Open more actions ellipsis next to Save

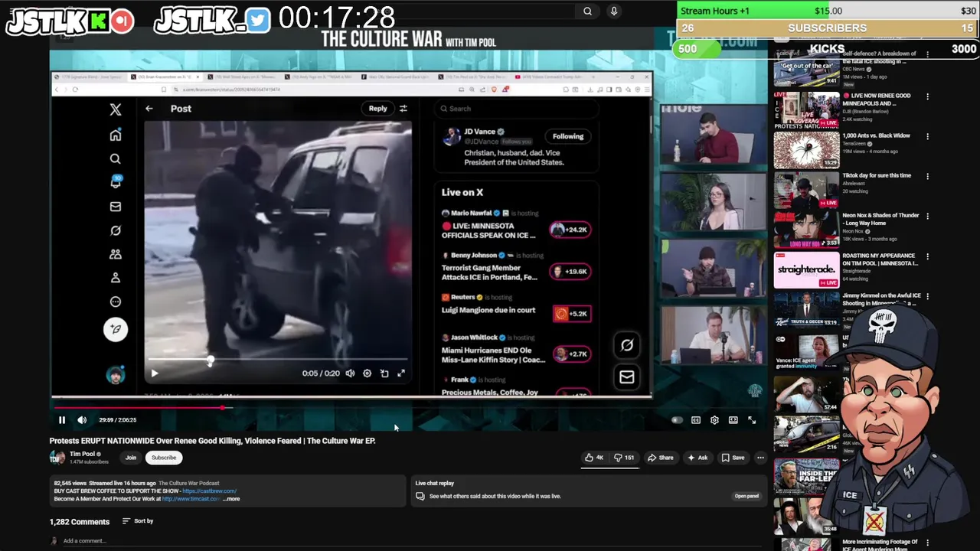point(760,458)
